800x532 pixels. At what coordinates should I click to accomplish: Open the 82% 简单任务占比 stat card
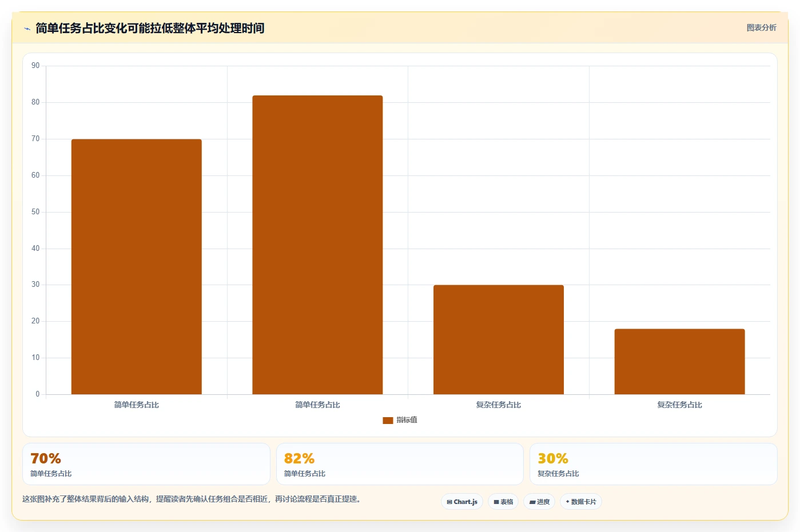(x=400, y=464)
